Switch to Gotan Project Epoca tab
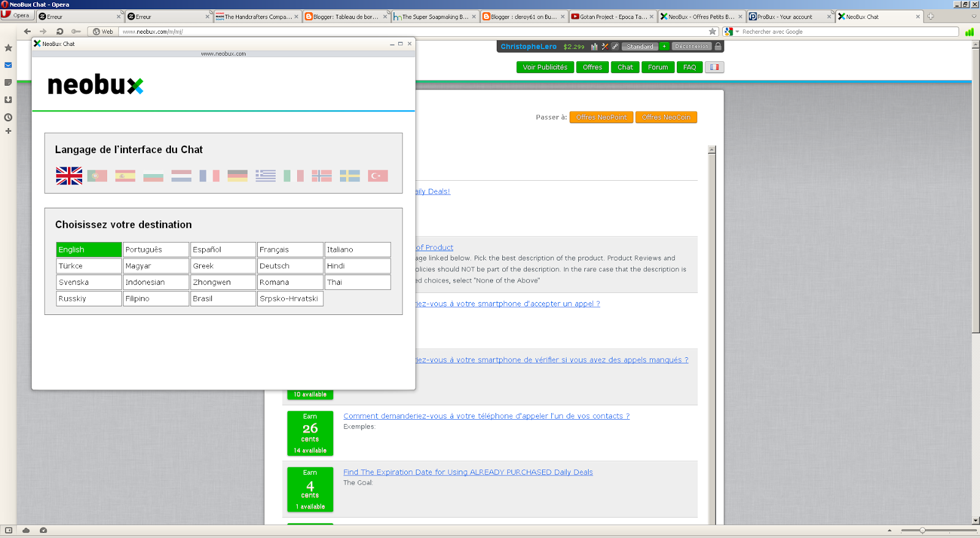Screen dimensions: 980x538 point(612,17)
